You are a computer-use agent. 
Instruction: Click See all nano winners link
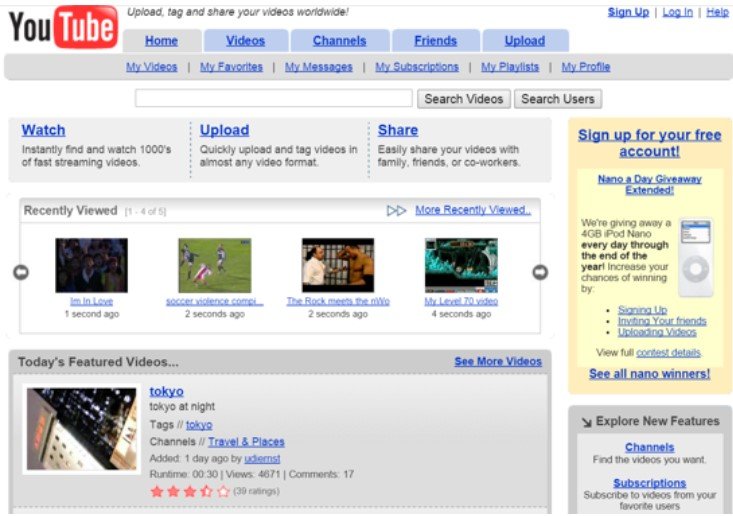click(650, 374)
